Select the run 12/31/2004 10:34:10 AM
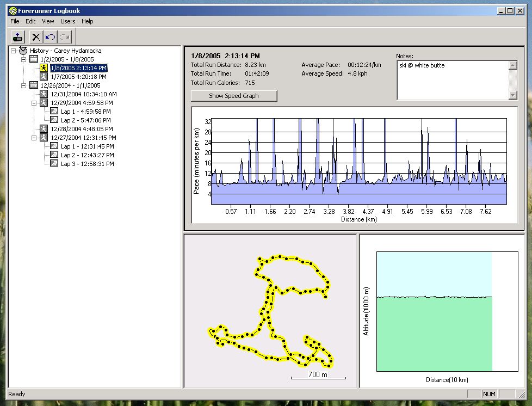 [x=83, y=94]
